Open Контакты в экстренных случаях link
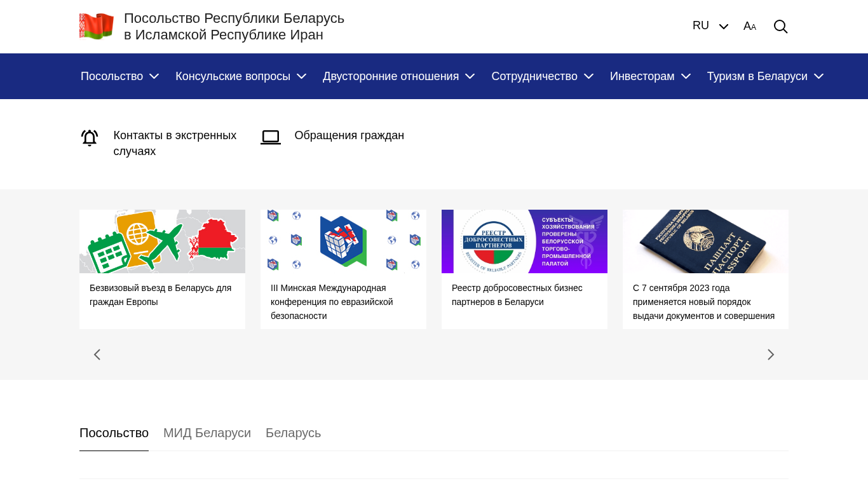 175,143
